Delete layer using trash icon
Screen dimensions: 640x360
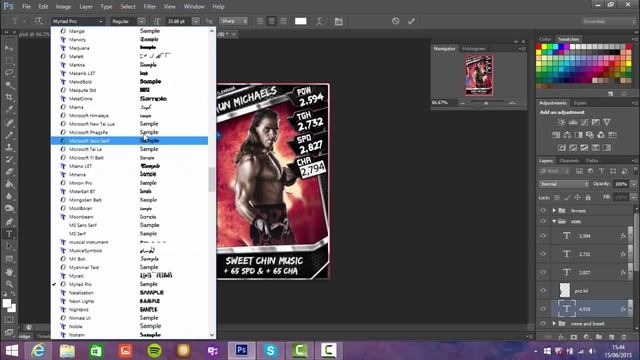pyautogui.click(x=624, y=337)
